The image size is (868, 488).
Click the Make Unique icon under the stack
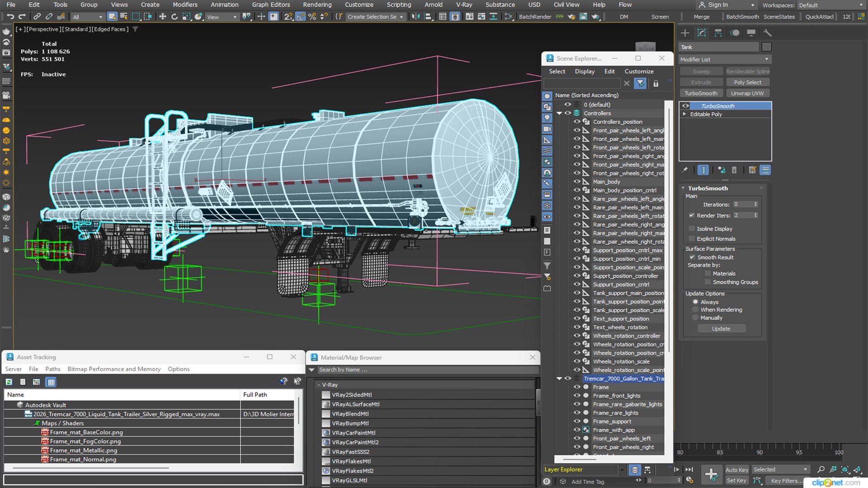click(722, 170)
